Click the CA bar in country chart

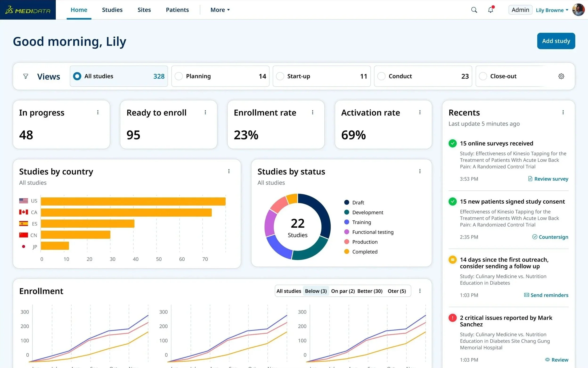pyautogui.click(x=126, y=213)
